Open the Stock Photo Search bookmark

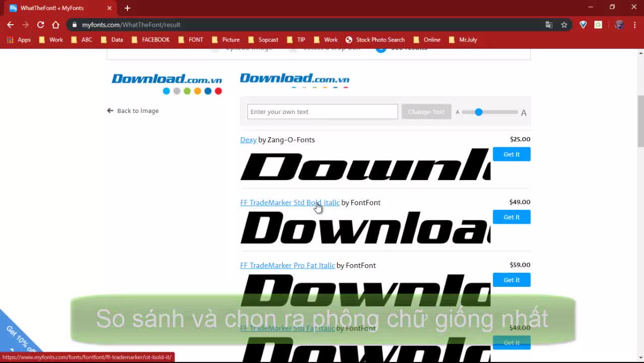tap(375, 40)
